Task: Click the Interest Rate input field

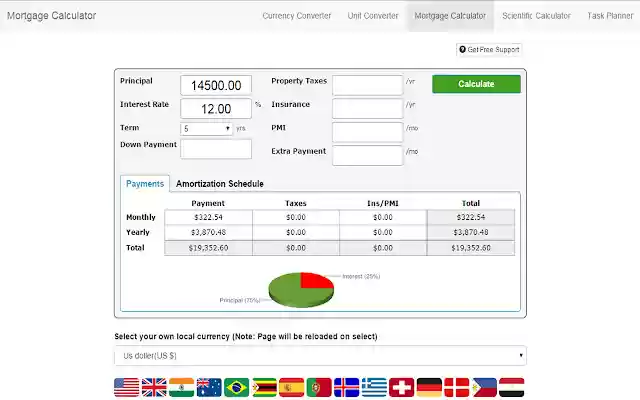Action: click(x=216, y=109)
